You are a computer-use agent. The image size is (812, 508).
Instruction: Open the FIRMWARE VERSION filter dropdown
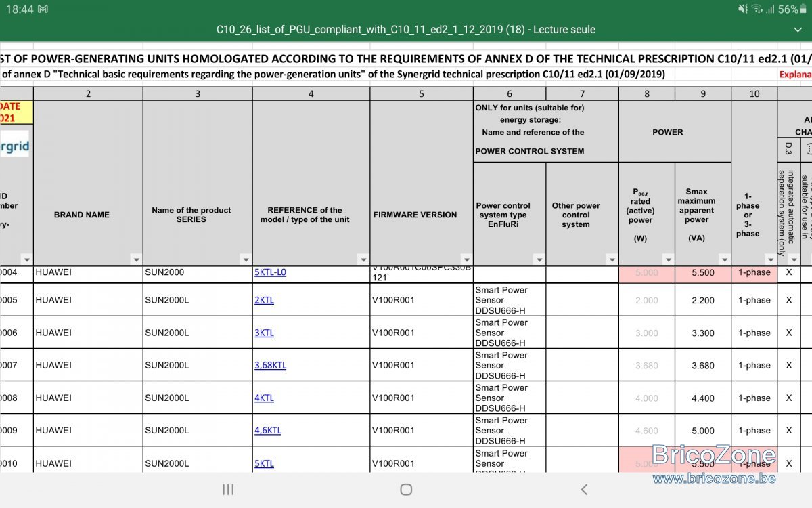tap(466, 259)
